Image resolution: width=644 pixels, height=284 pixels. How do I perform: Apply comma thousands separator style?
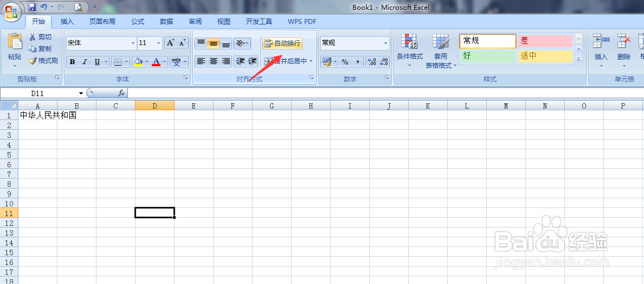357,62
